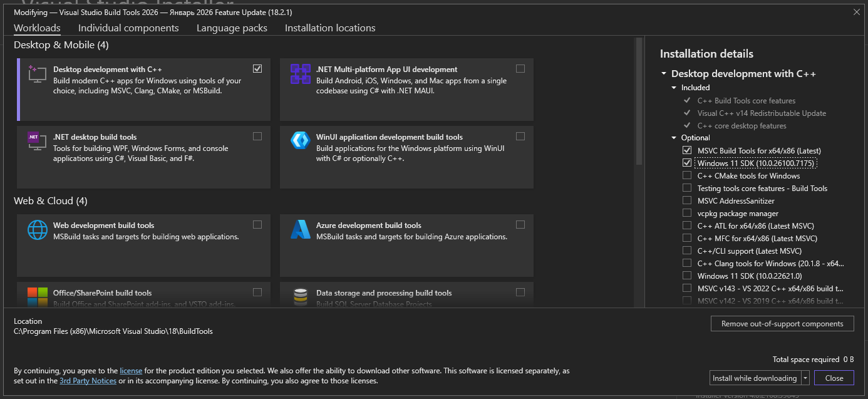Viewport: 868px width, 399px height.
Task: Click the Remove out-of-support components button
Action: (782, 323)
